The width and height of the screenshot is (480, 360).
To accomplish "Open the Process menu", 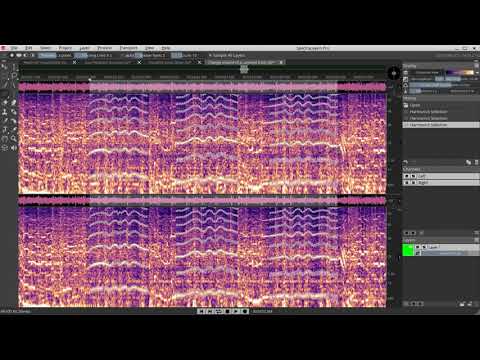I will coord(105,48).
